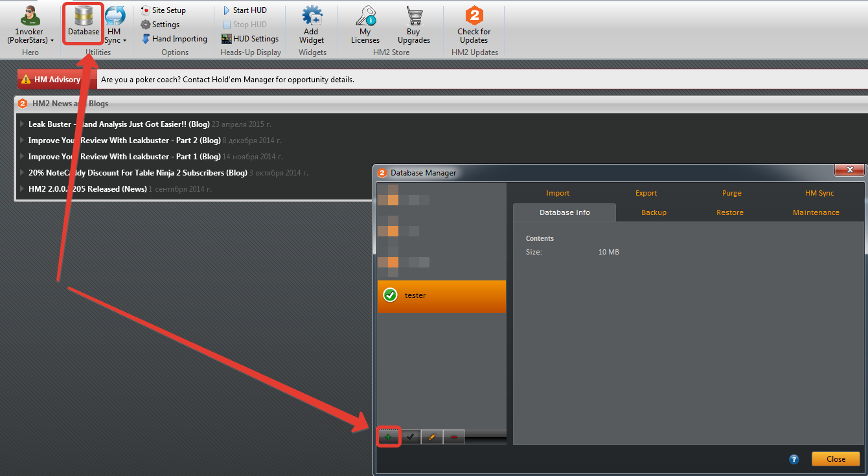Select the Purge tab
This screenshot has width=868, height=476.
click(731, 193)
